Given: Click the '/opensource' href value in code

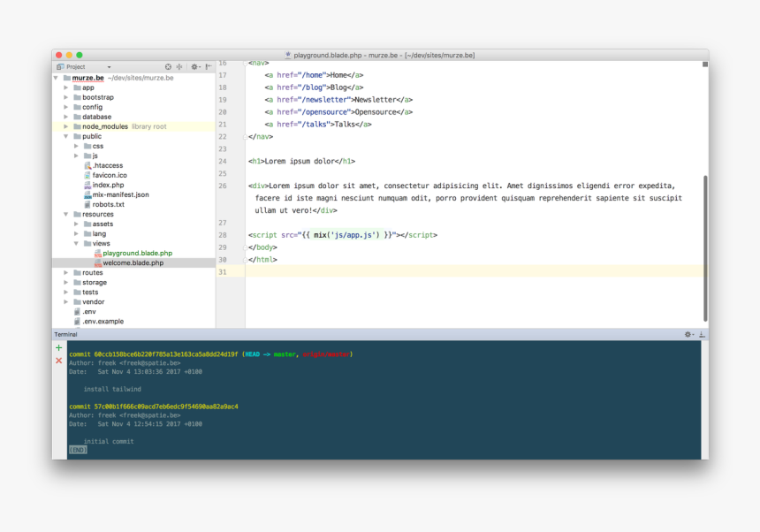Looking at the screenshot, I should click(x=326, y=112).
